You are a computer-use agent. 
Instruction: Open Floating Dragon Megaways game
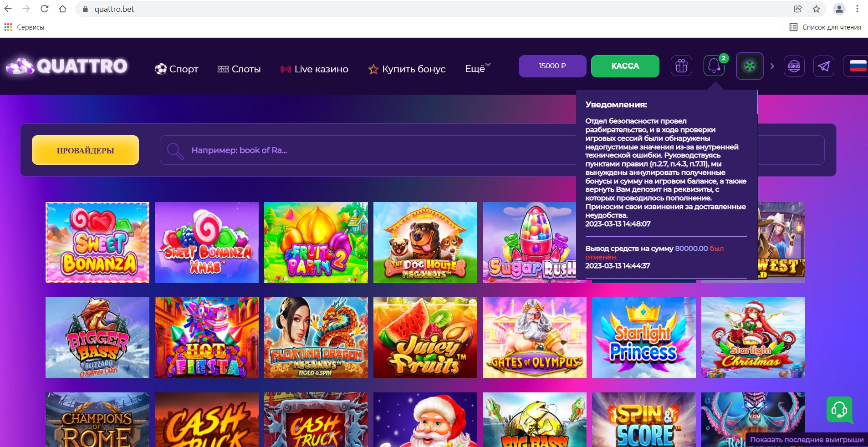click(316, 338)
